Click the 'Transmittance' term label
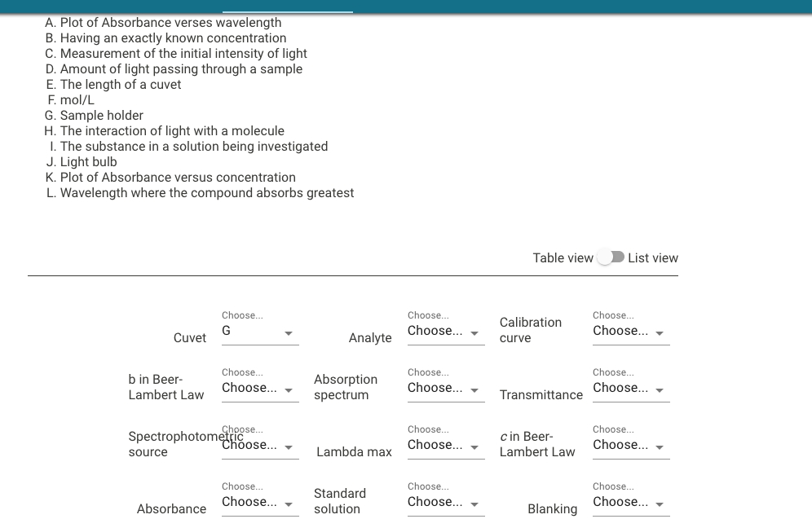 click(541, 395)
